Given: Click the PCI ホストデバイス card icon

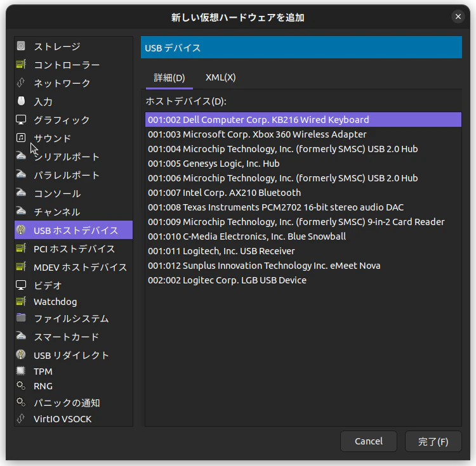Looking at the screenshot, I should [x=21, y=249].
